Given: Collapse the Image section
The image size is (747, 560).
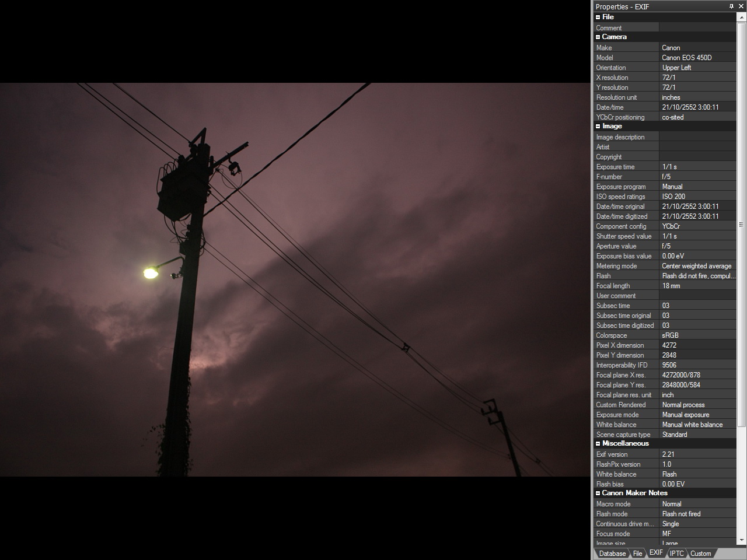Looking at the screenshot, I should (x=598, y=127).
